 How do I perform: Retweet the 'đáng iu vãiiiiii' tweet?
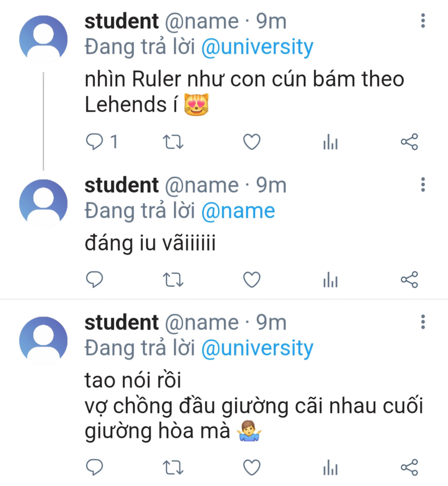[x=173, y=279]
